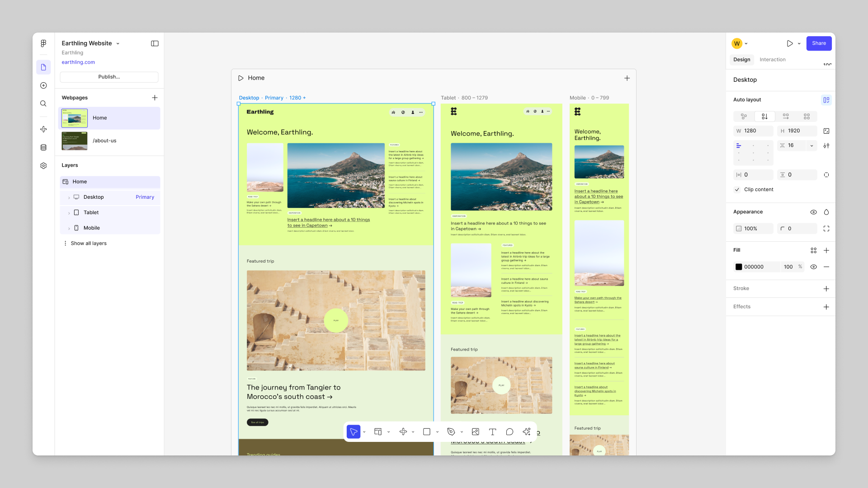Select the Insert tool in the left sidebar
The height and width of the screenshot is (488, 868).
pyautogui.click(x=43, y=85)
